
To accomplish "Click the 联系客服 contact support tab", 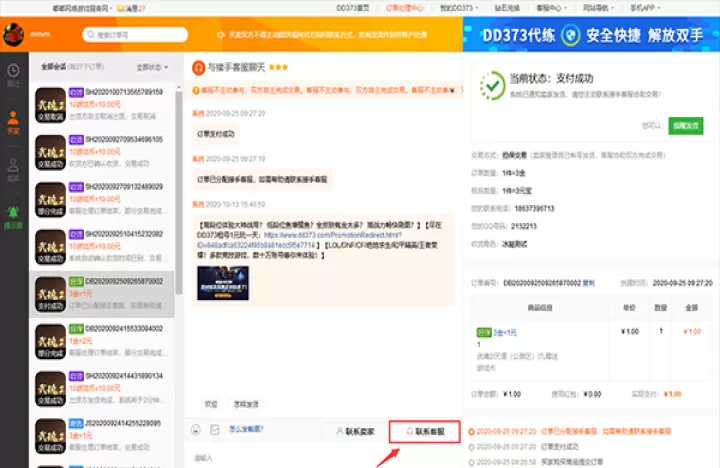I will pyautogui.click(x=425, y=431).
